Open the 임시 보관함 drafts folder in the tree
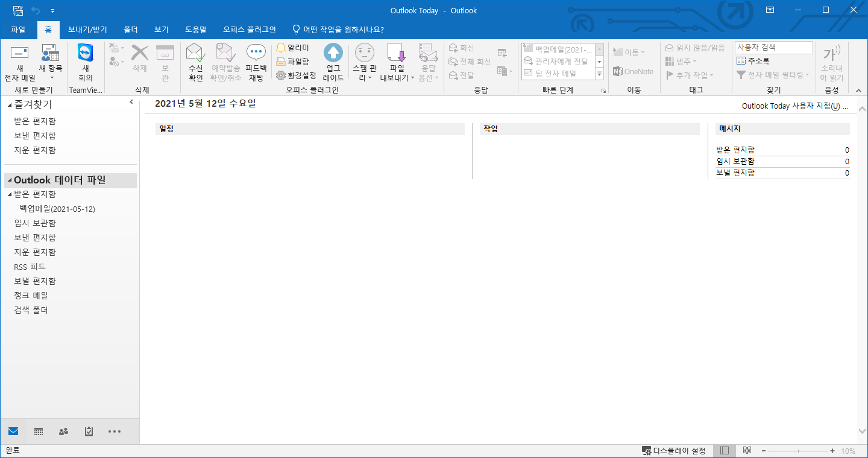The image size is (868, 458). click(x=35, y=223)
